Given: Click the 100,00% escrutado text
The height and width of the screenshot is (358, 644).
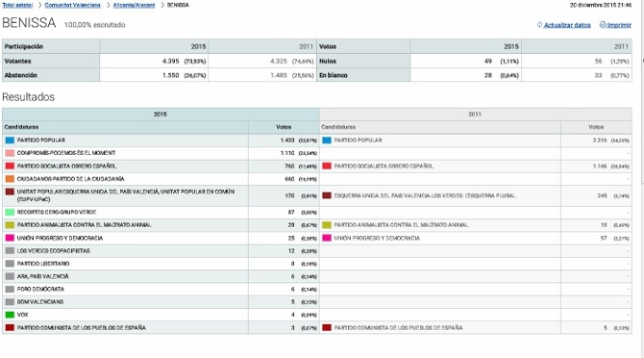Looking at the screenshot, I should [x=94, y=25].
